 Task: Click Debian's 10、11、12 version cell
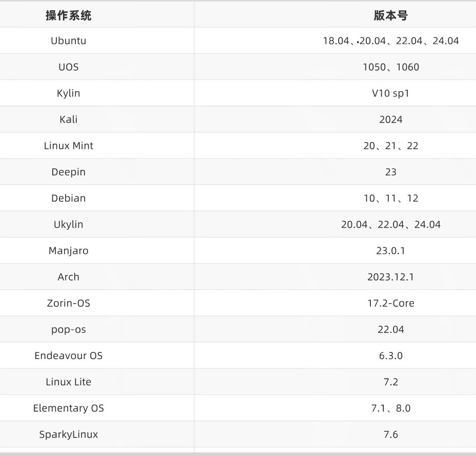click(x=390, y=198)
